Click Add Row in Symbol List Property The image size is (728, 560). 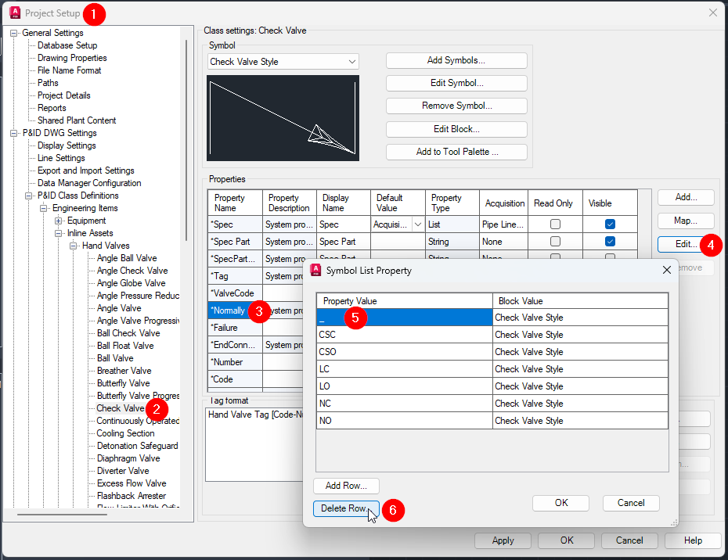[346, 485]
